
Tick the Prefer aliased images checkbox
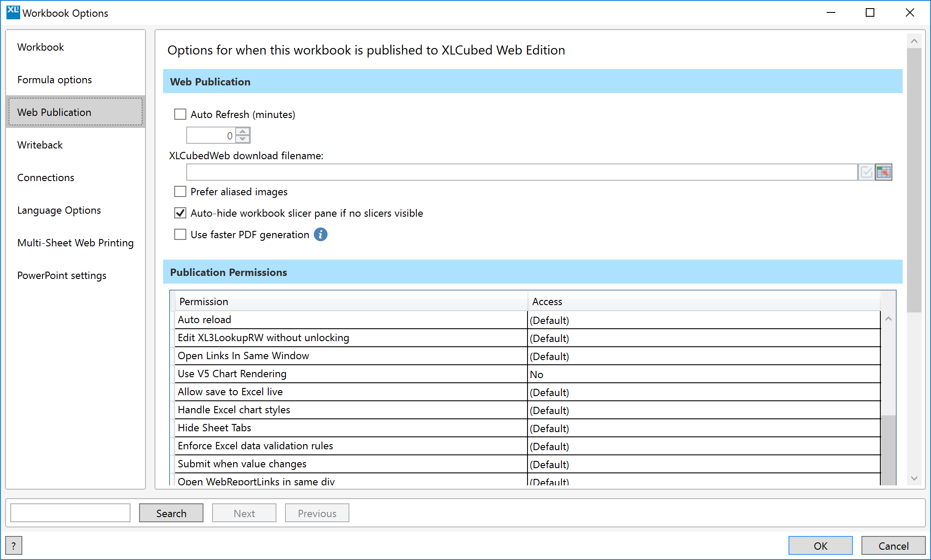[x=180, y=191]
